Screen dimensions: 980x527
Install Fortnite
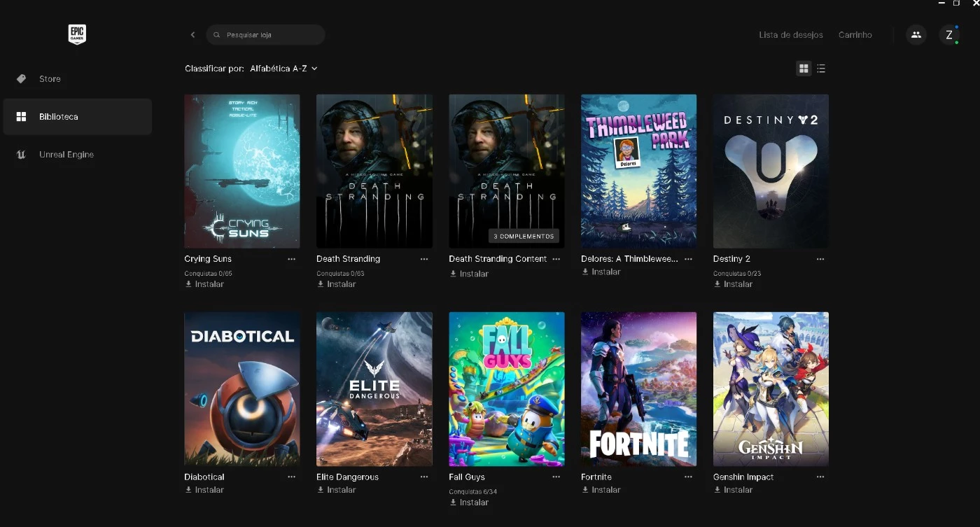pyautogui.click(x=601, y=490)
